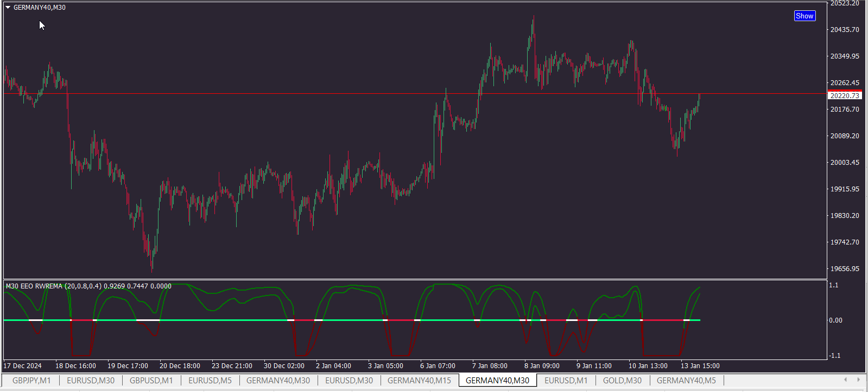The width and height of the screenshot is (868, 392).
Task: Click the 17 Dec 2024 time label
Action: tap(23, 366)
